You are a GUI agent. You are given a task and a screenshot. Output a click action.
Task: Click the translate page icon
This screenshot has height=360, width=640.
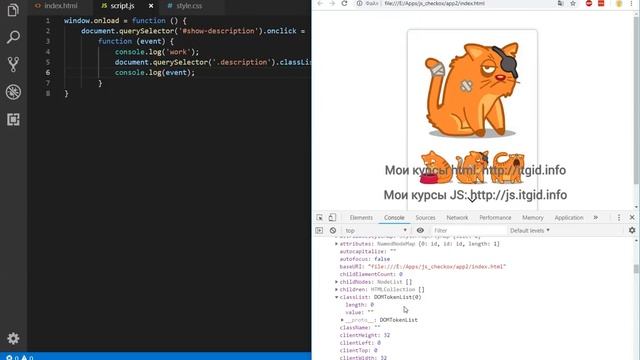click(560, 3)
